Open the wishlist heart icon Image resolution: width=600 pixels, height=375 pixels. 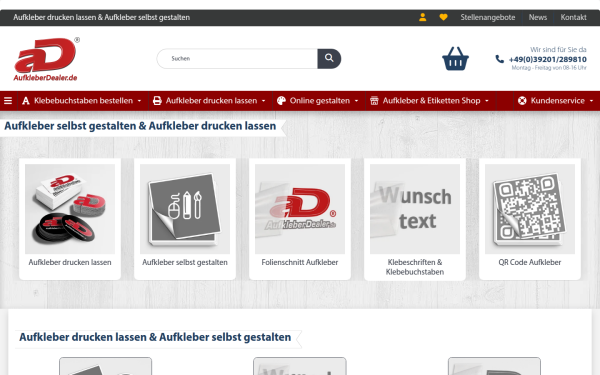[443, 17]
